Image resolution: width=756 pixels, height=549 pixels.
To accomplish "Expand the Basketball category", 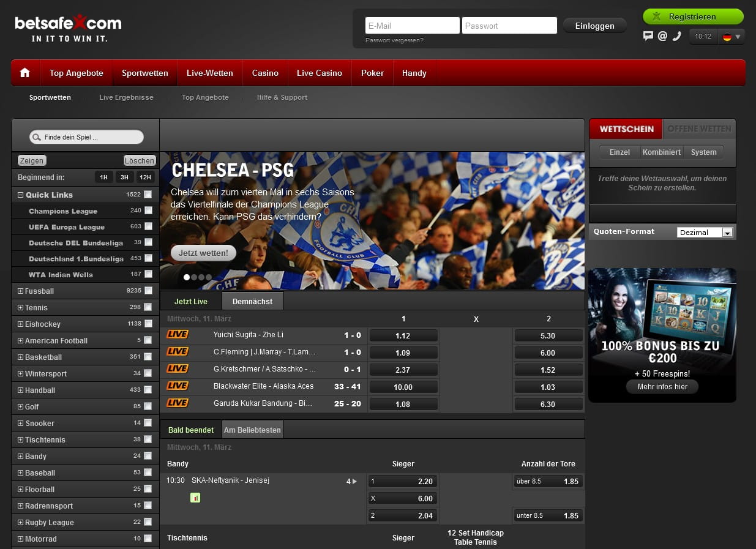I will [20, 357].
